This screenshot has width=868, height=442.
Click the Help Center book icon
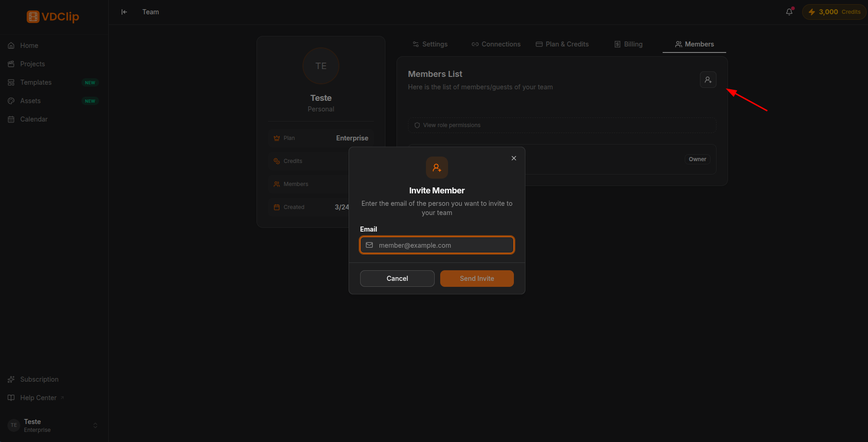point(11,398)
